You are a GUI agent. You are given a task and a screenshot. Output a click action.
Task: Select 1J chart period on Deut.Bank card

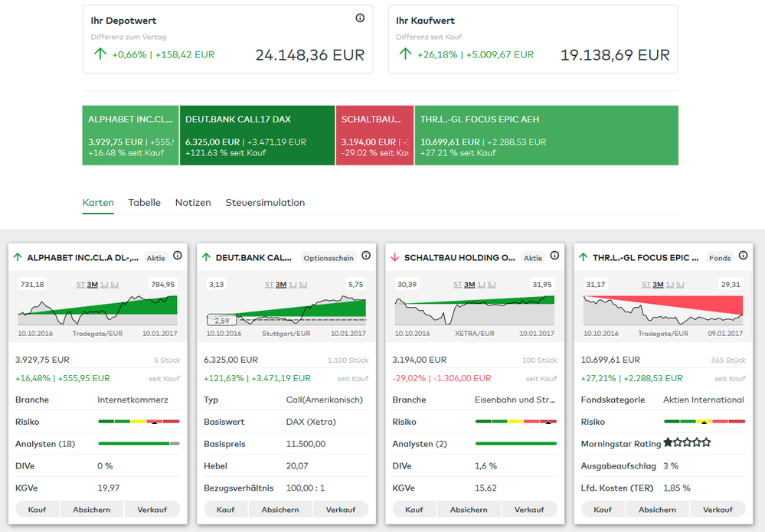293,285
